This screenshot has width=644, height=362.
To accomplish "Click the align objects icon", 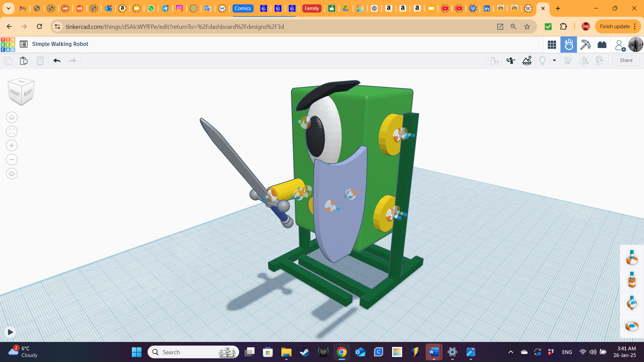I will (x=568, y=60).
